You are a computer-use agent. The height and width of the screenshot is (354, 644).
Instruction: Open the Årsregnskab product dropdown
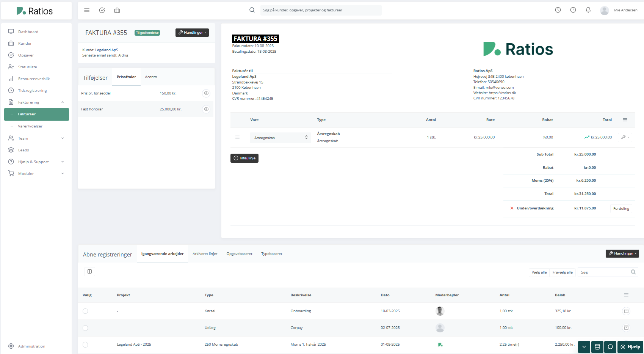tap(280, 138)
